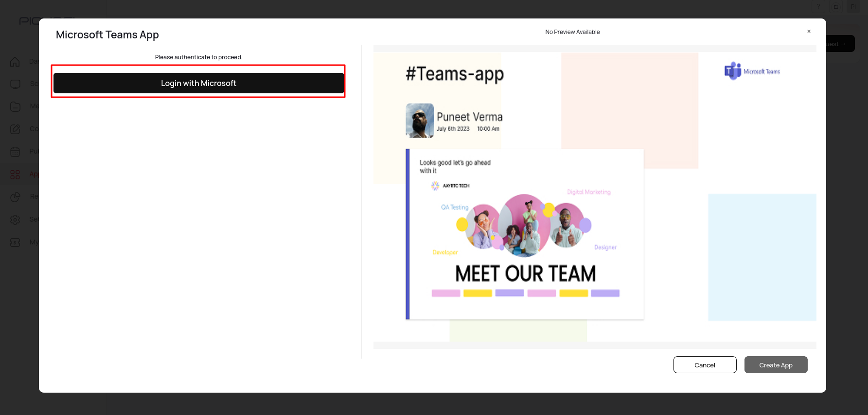Open Dashboard home icon in background sidebar

[x=15, y=61]
